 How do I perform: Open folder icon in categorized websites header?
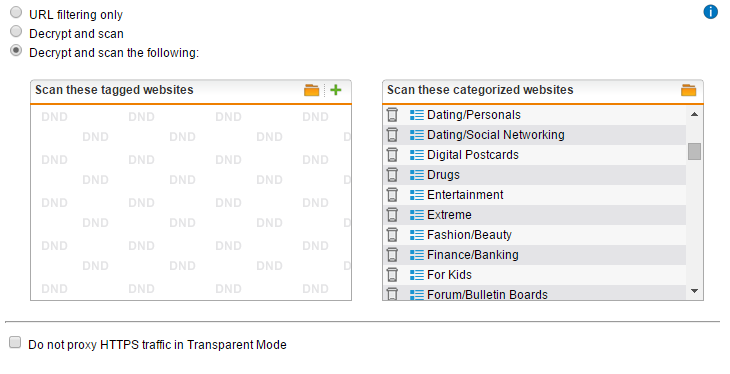click(x=689, y=90)
